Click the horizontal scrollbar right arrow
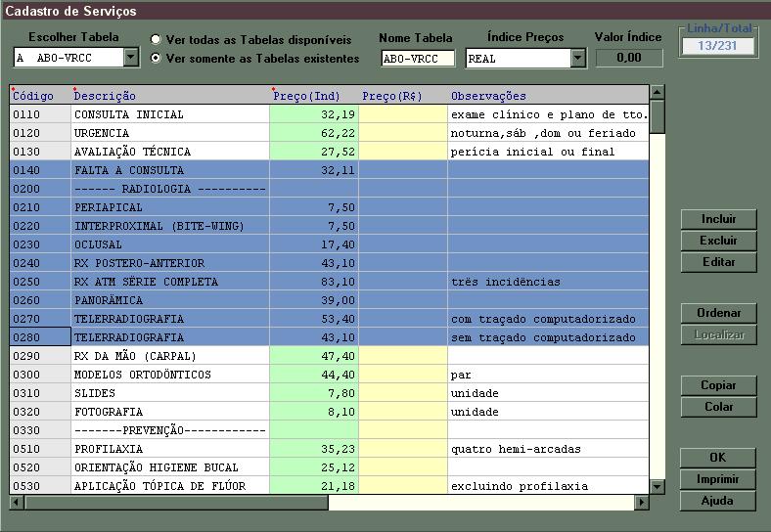This screenshot has width=771, height=532. coord(641,503)
